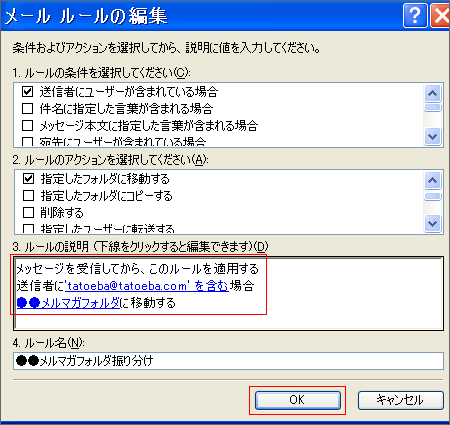Viewport: 450px width, 425px height.
Task: Check 指定したフォルダにコピーする action
Action: (x=29, y=195)
